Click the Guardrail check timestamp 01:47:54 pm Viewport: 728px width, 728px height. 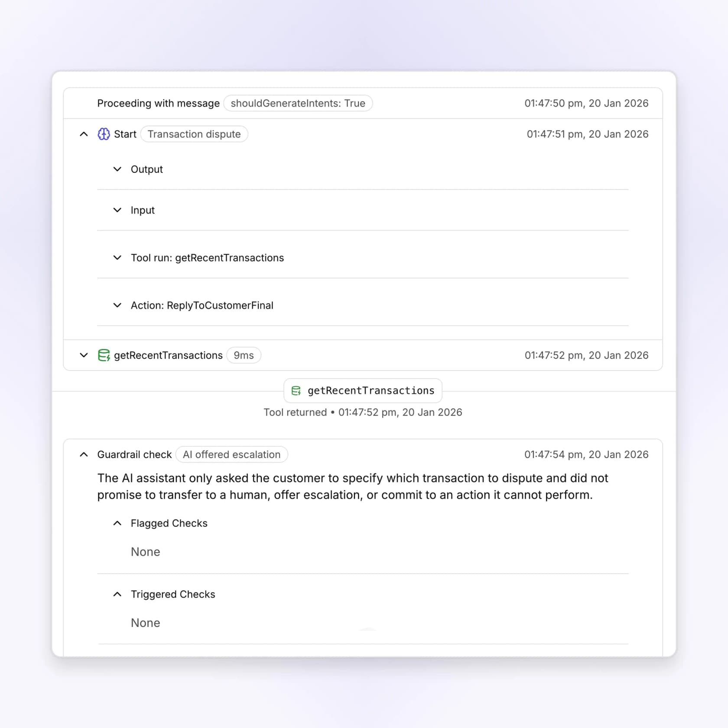pos(586,455)
